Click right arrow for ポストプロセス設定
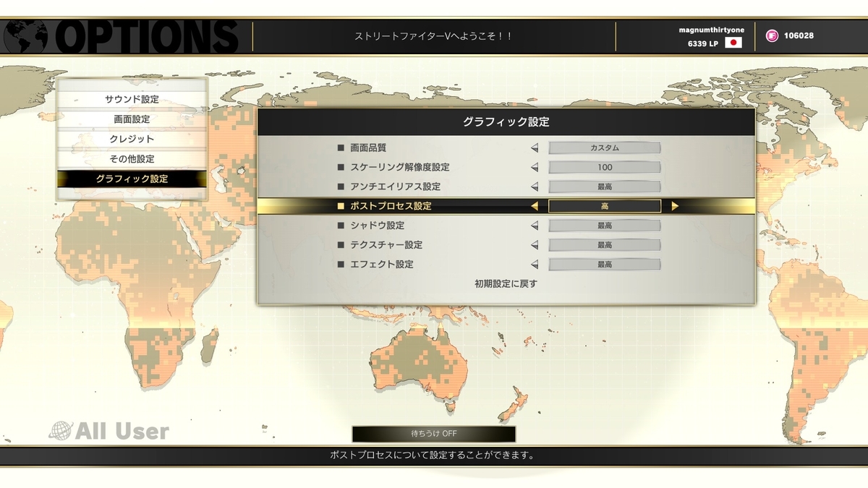 click(x=675, y=206)
